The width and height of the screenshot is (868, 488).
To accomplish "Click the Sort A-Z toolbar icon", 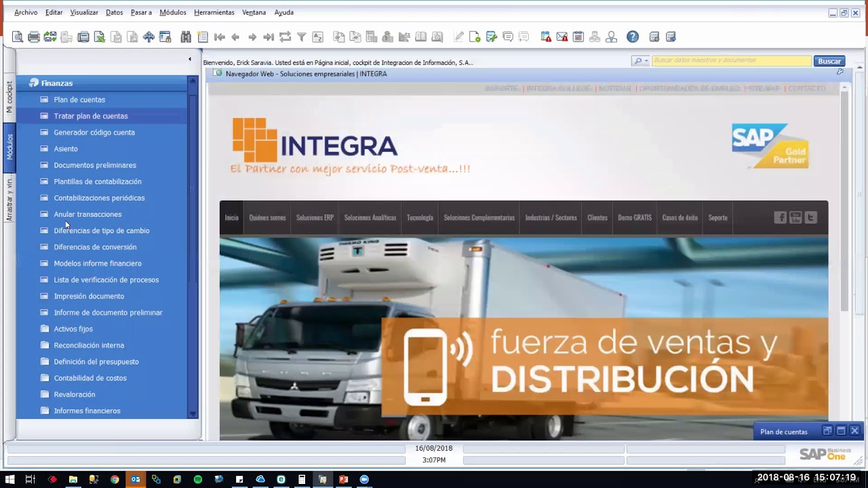I will tap(317, 37).
